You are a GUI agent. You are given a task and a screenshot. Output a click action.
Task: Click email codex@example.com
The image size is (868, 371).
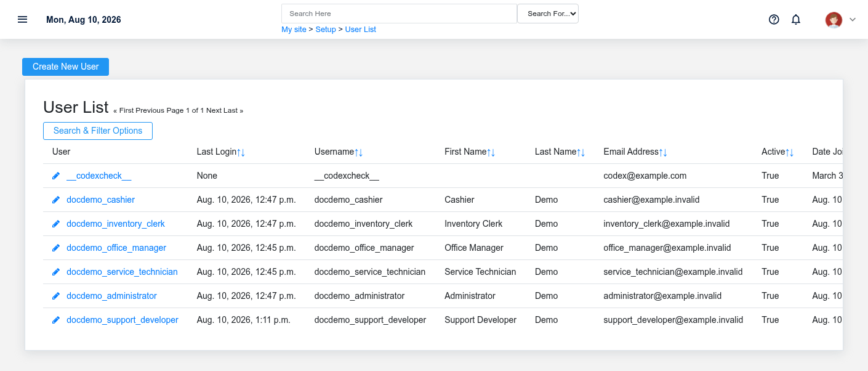pos(645,176)
